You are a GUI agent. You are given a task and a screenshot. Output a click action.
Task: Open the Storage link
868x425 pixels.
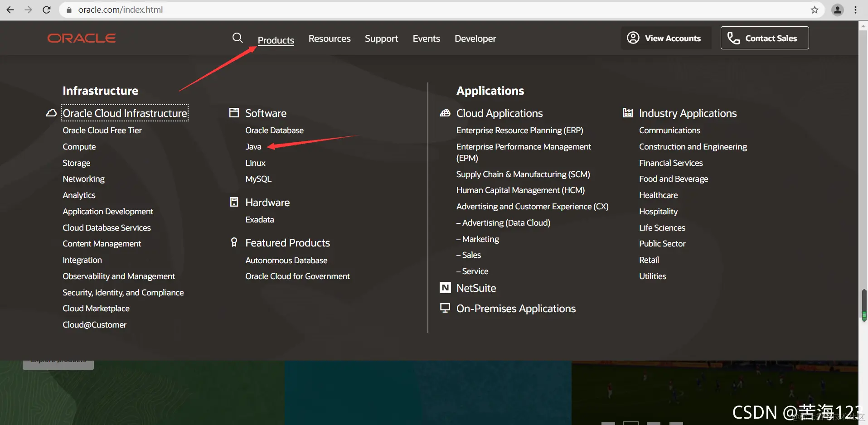tap(77, 163)
